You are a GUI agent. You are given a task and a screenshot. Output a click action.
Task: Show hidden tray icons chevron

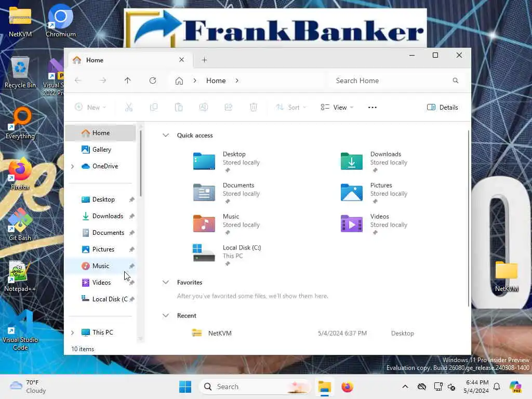[x=405, y=387]
